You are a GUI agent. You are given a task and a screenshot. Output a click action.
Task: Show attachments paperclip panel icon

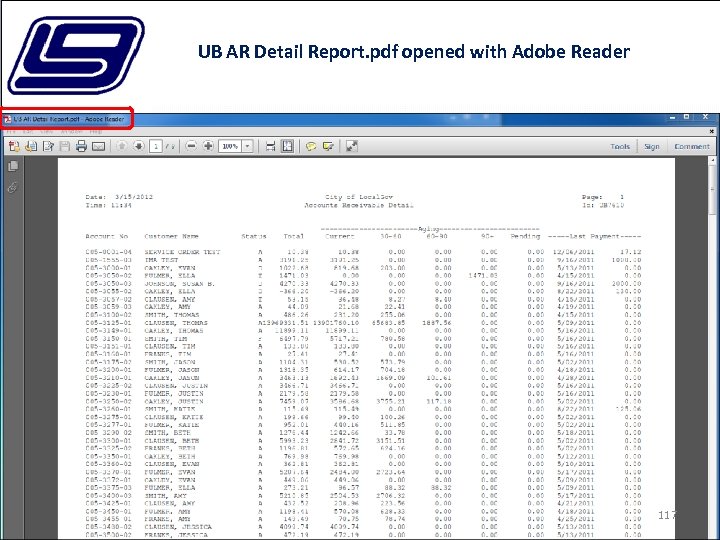tap(13, 187)
